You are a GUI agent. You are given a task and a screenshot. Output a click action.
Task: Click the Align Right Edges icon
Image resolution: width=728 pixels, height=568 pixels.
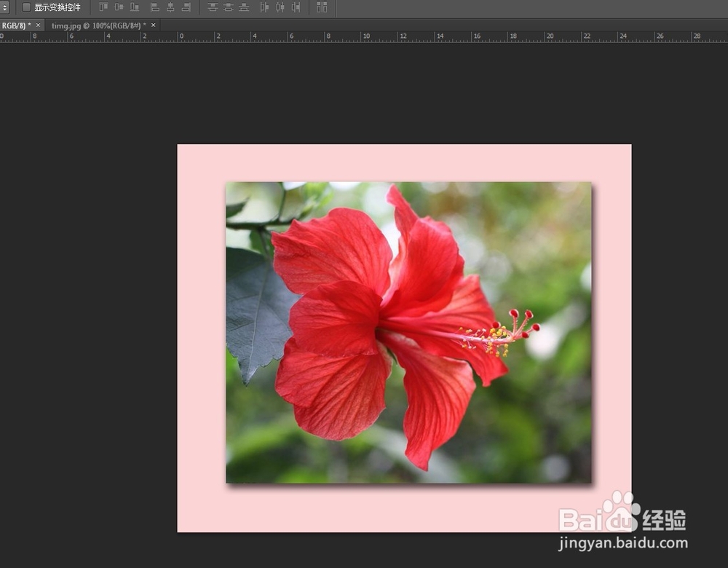(x=186, y=7)
